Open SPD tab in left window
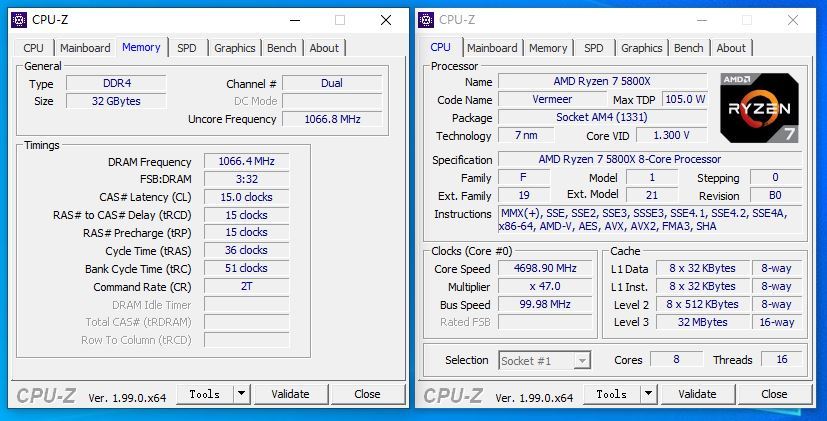Viewport: 827px width, 421px height. (x=187, y=48)
